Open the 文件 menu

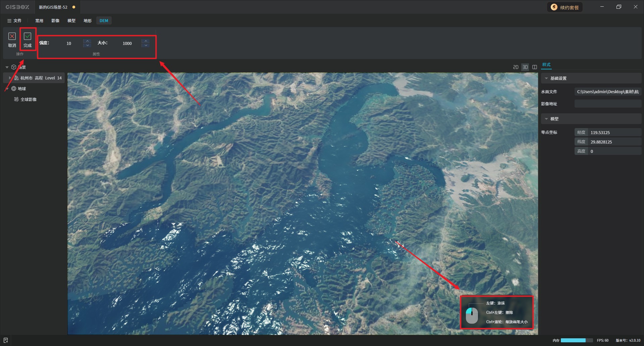14,21
